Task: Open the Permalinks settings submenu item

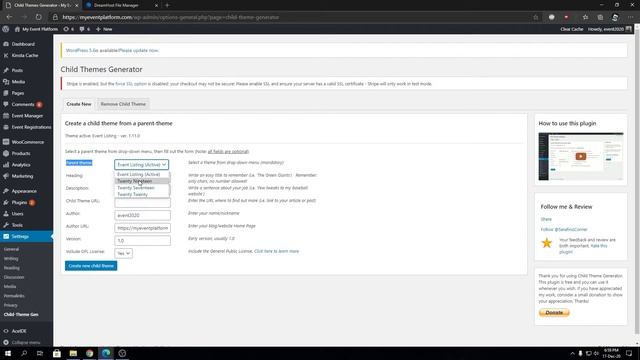Action: click(x=14, y=296)
